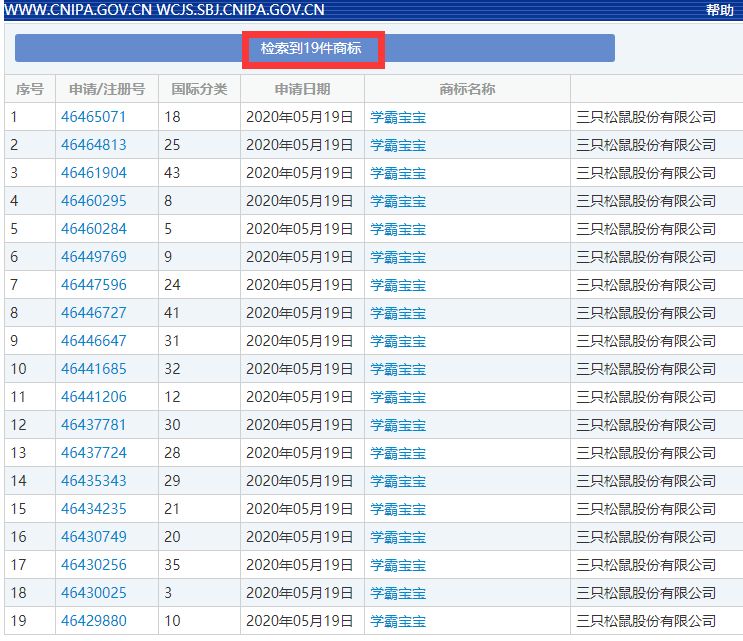Open registration number 46437781
The width and height of the screenshot is (743, 641).
(x=93, y=424)
